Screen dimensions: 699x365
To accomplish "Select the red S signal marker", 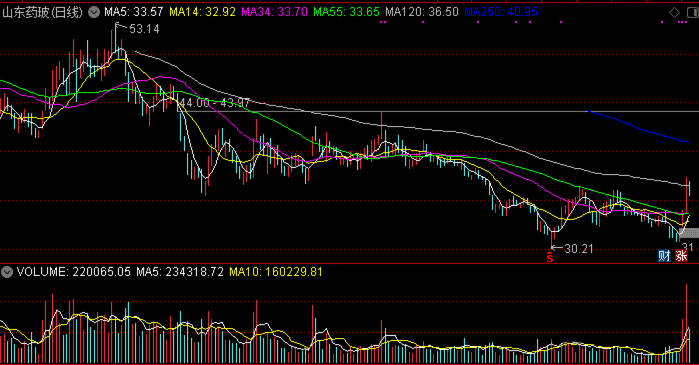I will (x=550, y=257).
